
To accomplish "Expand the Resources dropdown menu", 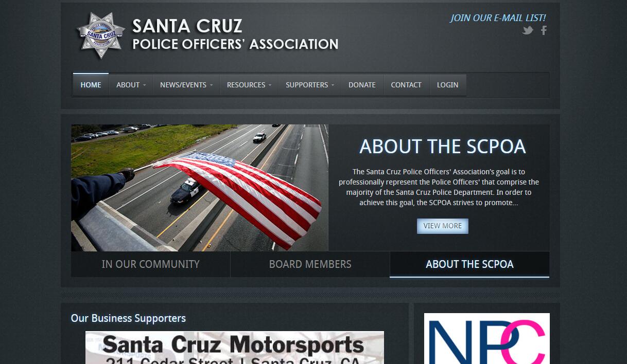I will tap(249, 85).
